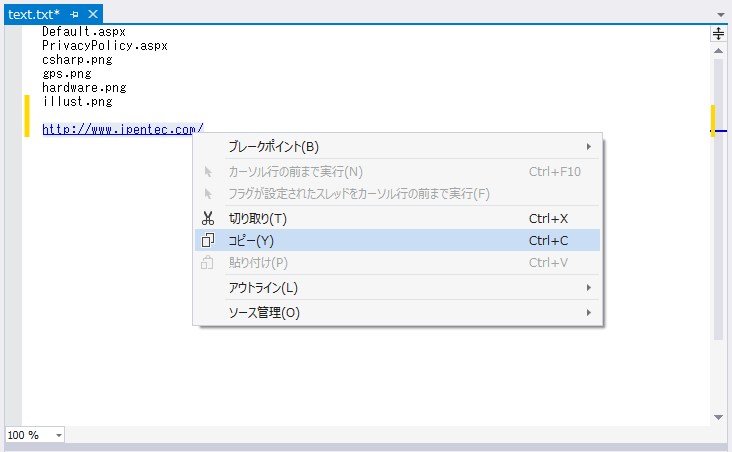This screenshot has height=452, width=732.
Task: Choose 貼り付け(P) from the context menu
Action: (397, 262)
